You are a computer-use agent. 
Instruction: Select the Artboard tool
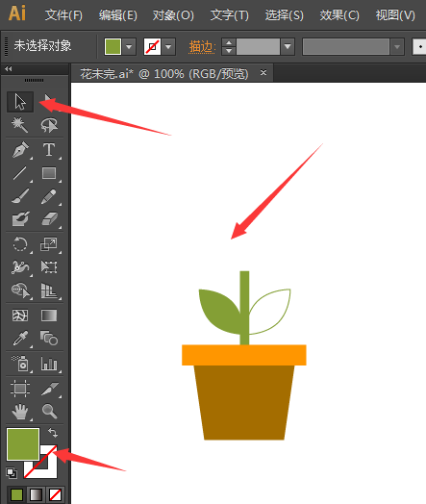20,389
